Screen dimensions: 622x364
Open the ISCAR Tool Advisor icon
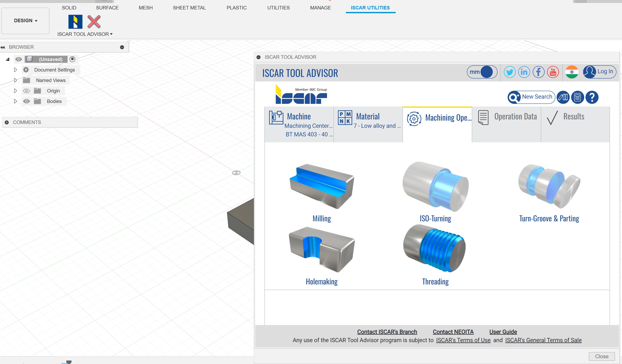tap(75, 22)
